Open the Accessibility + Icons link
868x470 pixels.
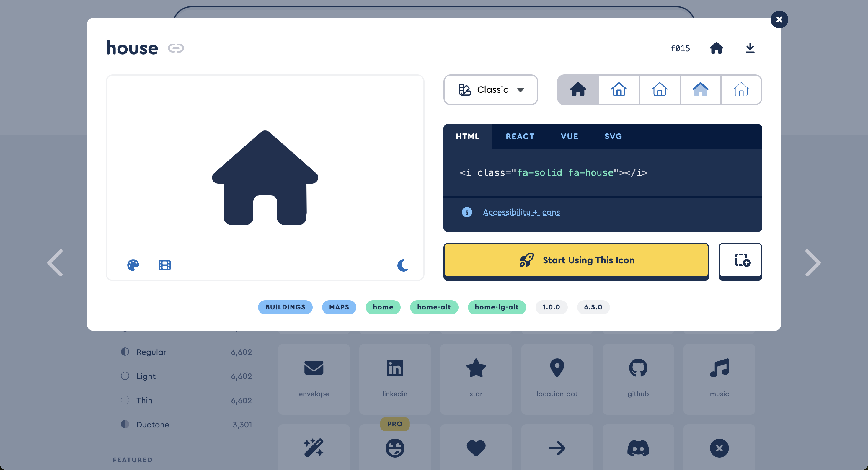(521, 212)
